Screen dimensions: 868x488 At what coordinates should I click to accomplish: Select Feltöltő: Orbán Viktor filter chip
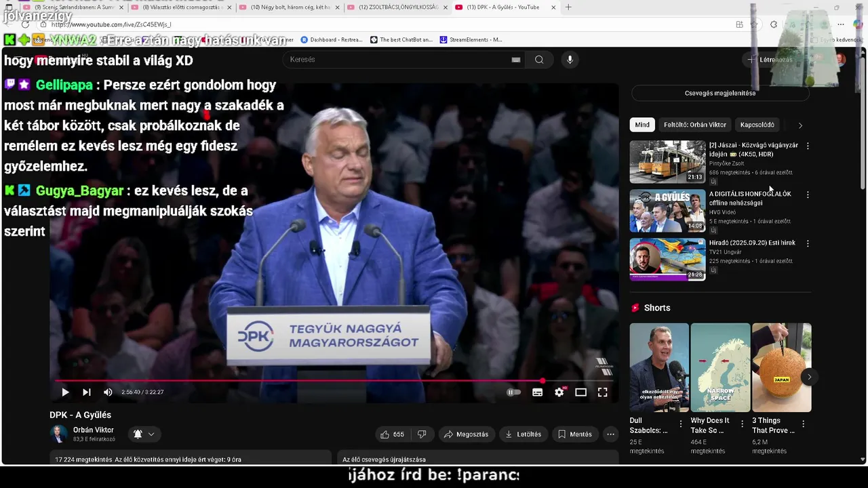point(695,125)
